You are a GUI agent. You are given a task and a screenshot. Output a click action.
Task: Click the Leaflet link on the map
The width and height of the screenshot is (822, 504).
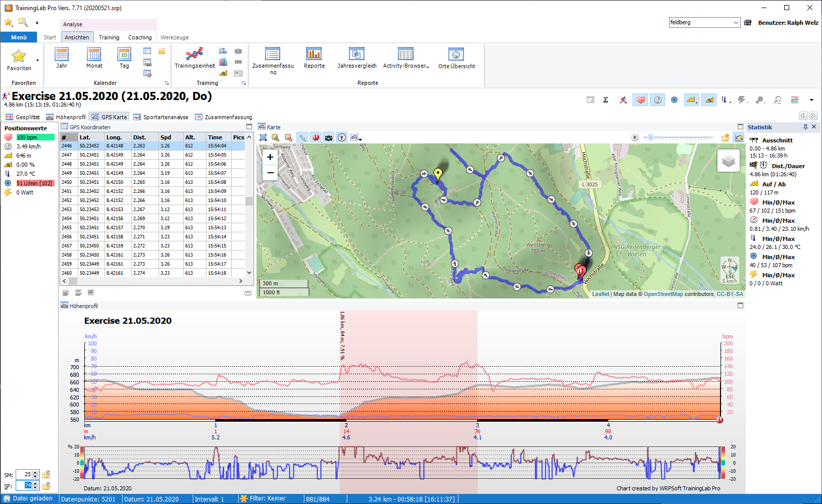tap(600, 294)
